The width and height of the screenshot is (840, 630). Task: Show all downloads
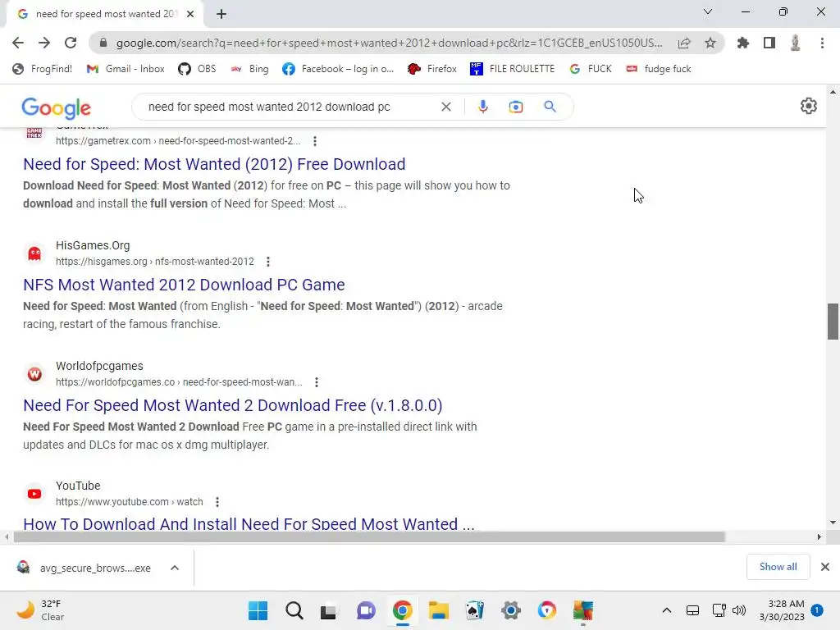778,567
